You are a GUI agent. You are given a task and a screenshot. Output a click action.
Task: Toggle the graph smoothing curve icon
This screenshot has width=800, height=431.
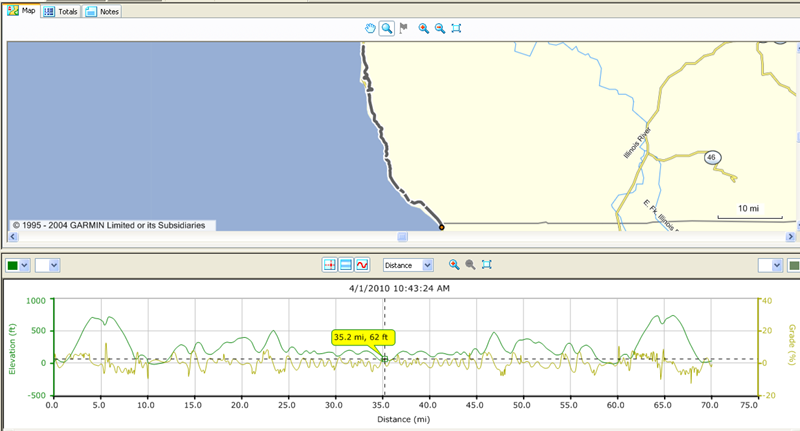362,265
